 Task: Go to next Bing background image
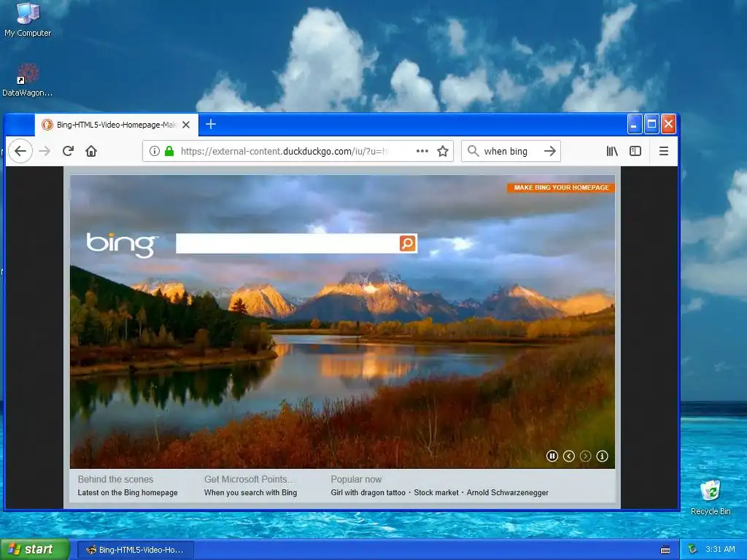click(x=585, y=456)
